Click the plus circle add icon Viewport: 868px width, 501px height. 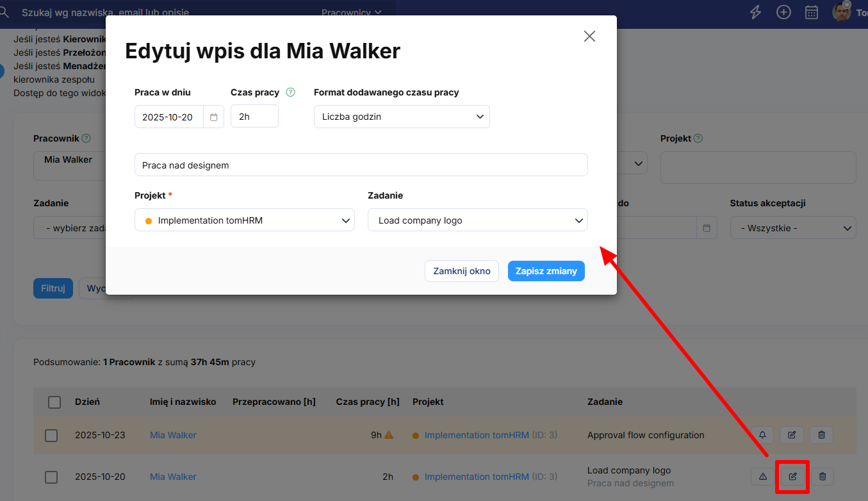[783, 12]
